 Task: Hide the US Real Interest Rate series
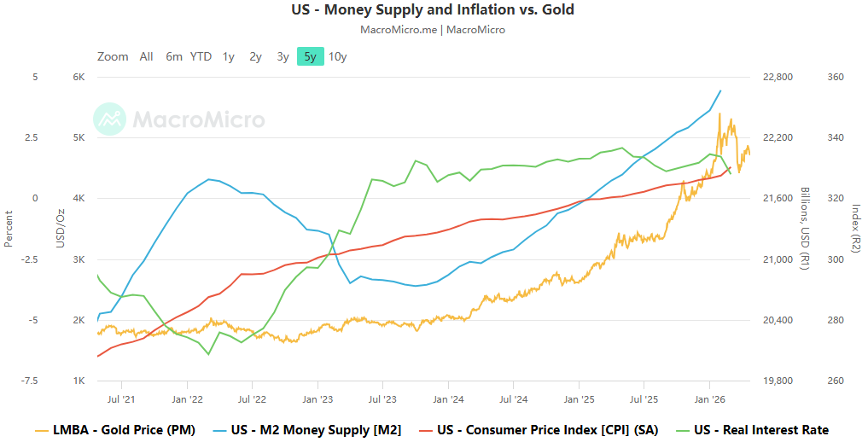tap(761, 430)
